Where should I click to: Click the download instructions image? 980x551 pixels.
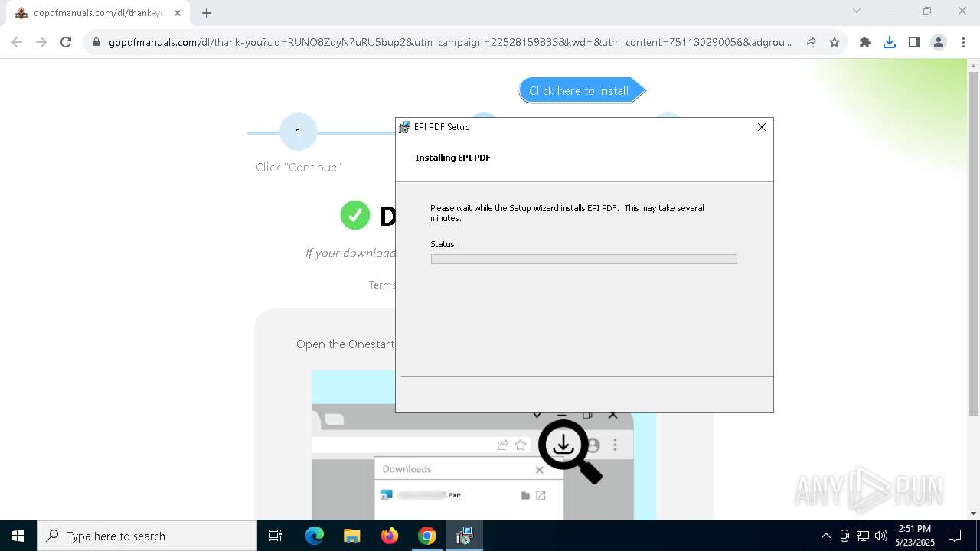483,445
